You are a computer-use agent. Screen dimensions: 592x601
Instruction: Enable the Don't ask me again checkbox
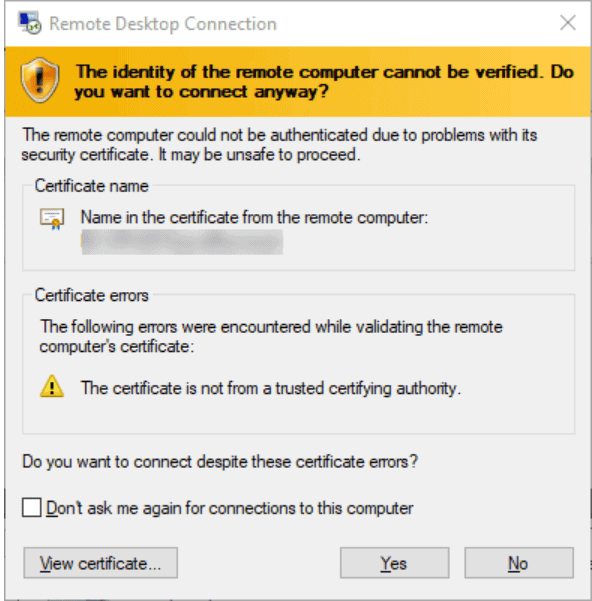31,507
